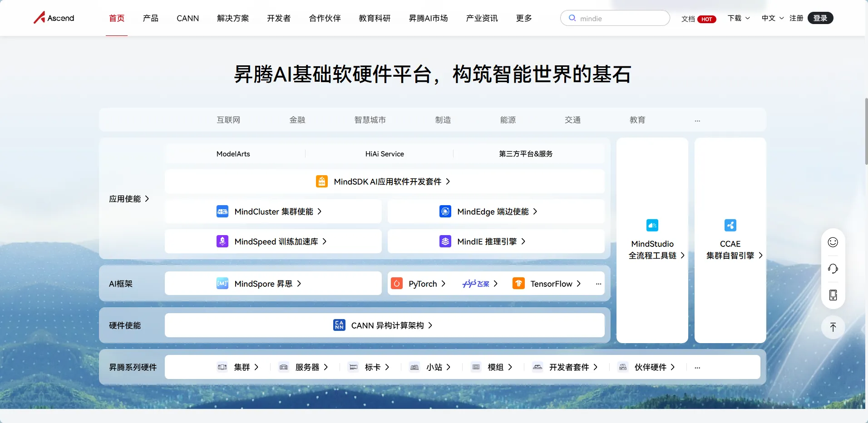This screenshot has width=868, height=423.
Task: Expand more AI frameworks via ellipsis
Action: click(x=597, y=283)
